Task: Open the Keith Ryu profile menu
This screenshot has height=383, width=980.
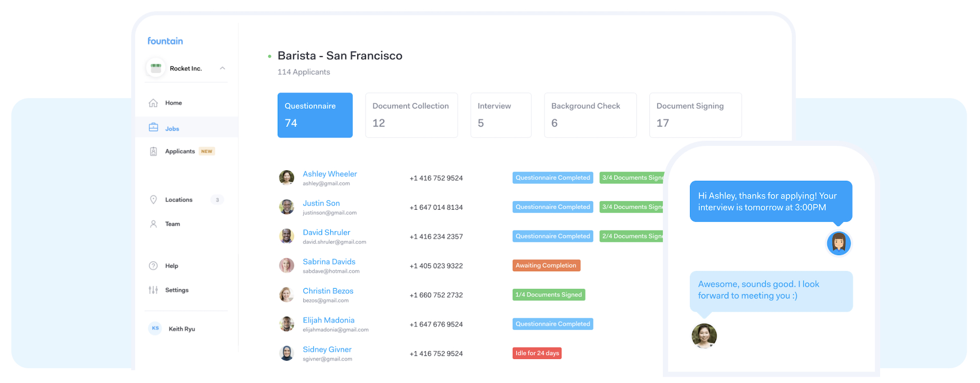Action: (181, 329)
